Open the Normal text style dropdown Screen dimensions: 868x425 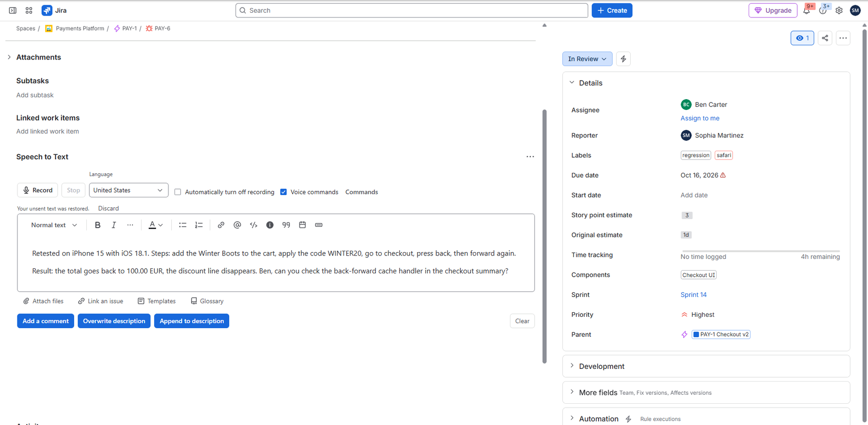tap(54, 225)
